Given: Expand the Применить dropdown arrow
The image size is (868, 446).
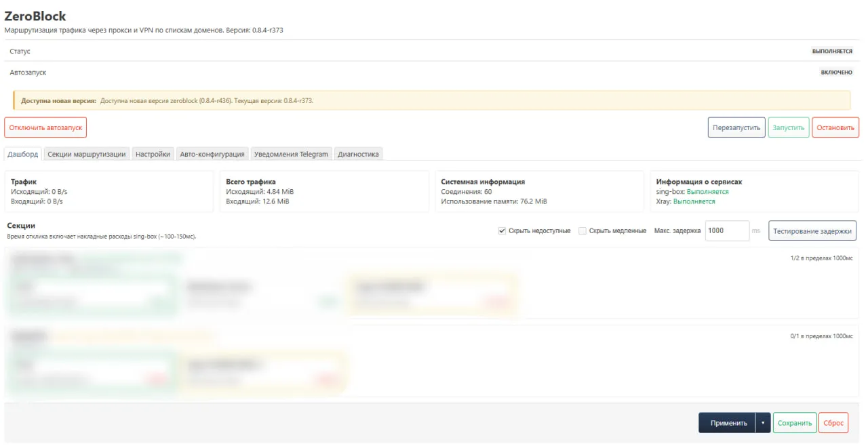Looking at the screenshot, I should pyautogui.click(x=763, y=422).
